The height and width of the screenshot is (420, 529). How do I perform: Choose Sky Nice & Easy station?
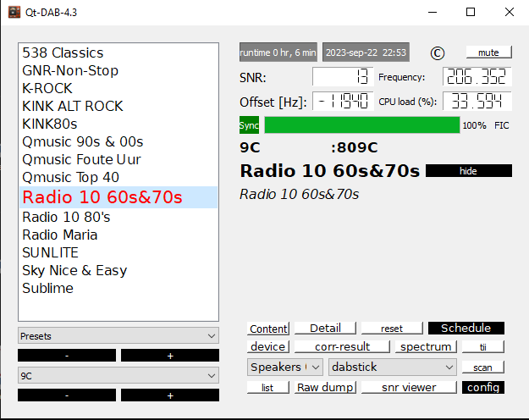74,270
